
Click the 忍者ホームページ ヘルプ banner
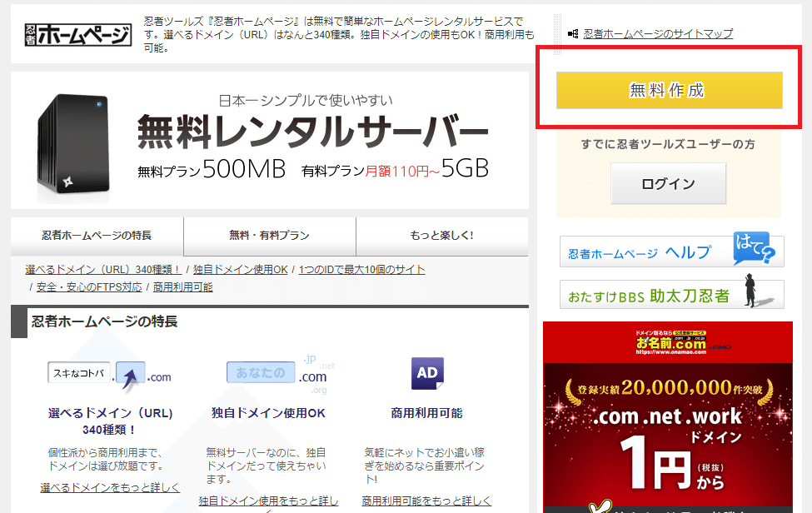(x=671, y=252)
